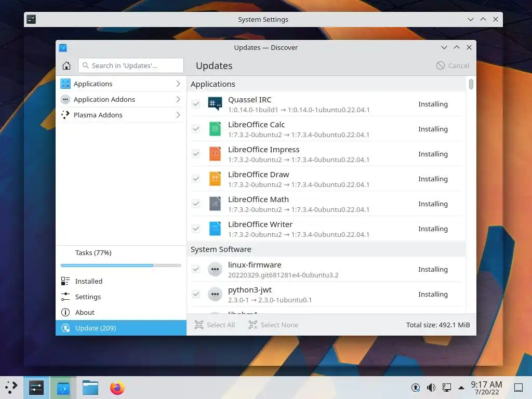
Task: Open the updates notifier tray icon
Action: pyautogui.click(x=415, y=388)
